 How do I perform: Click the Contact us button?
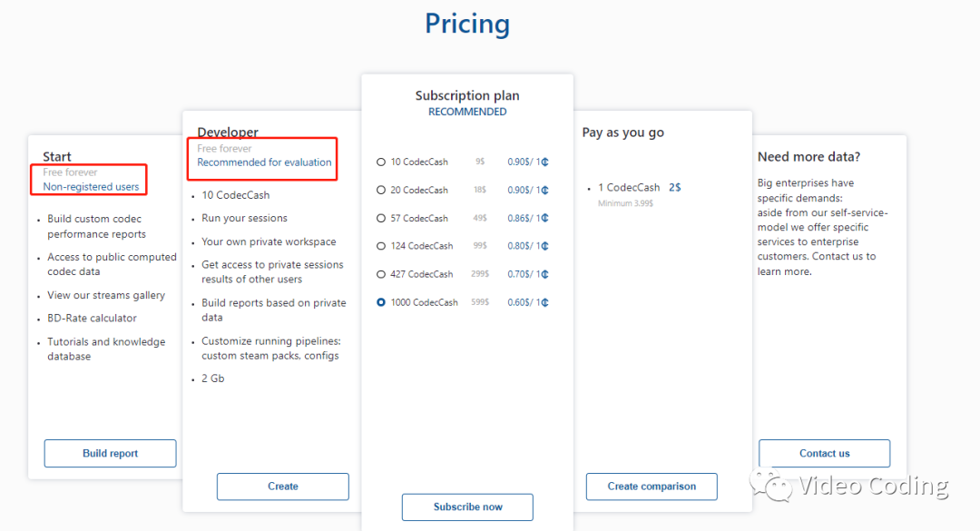coord(824,454)
